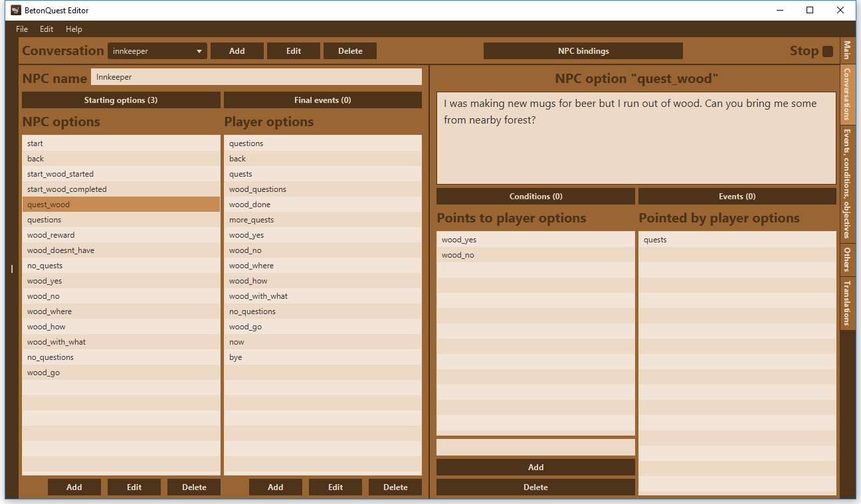Image resolution: width=861 pixels, height=504 pixels.
Task: Select player option 'wood_where'
Action: tap(323, 266)
